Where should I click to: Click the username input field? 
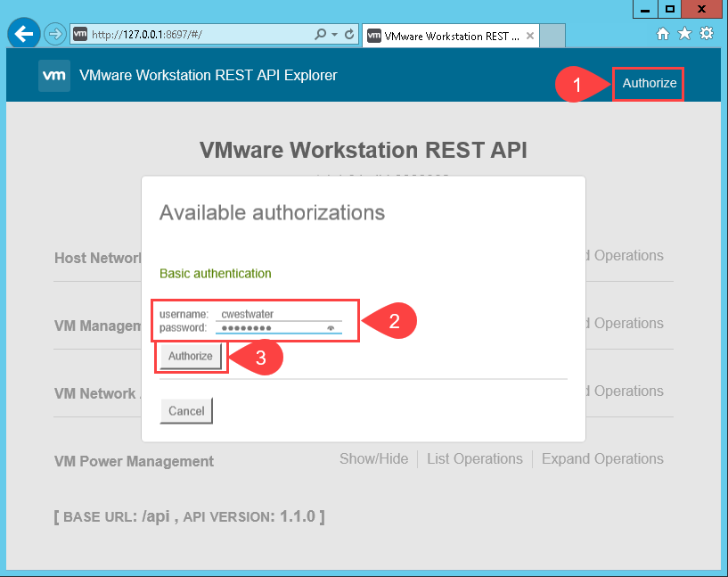pos(279,314)
